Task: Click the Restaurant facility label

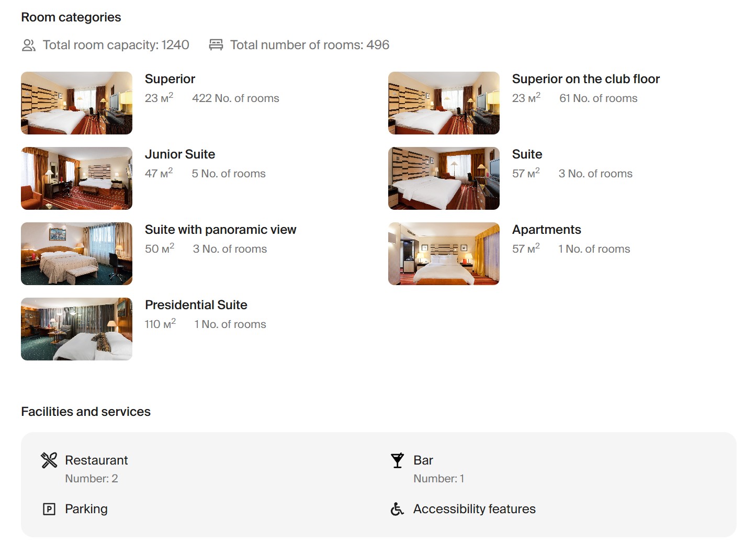Action: click(x=96, y=460)
